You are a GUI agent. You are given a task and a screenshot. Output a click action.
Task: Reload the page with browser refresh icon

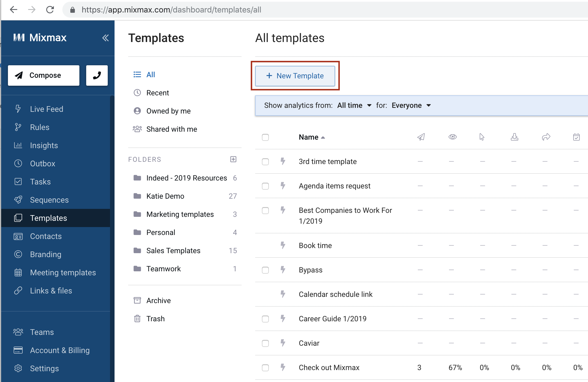click(x=50, y=10)
